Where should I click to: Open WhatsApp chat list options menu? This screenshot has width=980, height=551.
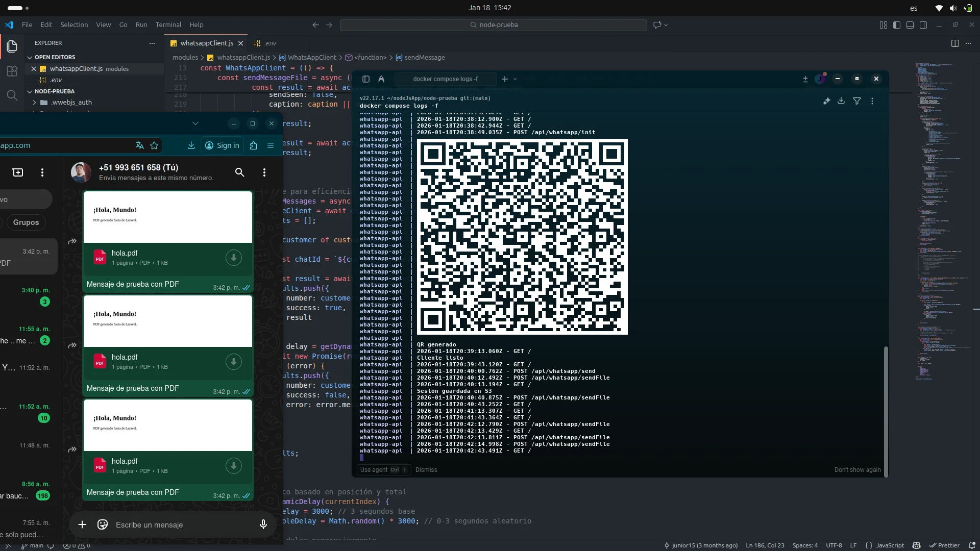[x=42, y=172]
